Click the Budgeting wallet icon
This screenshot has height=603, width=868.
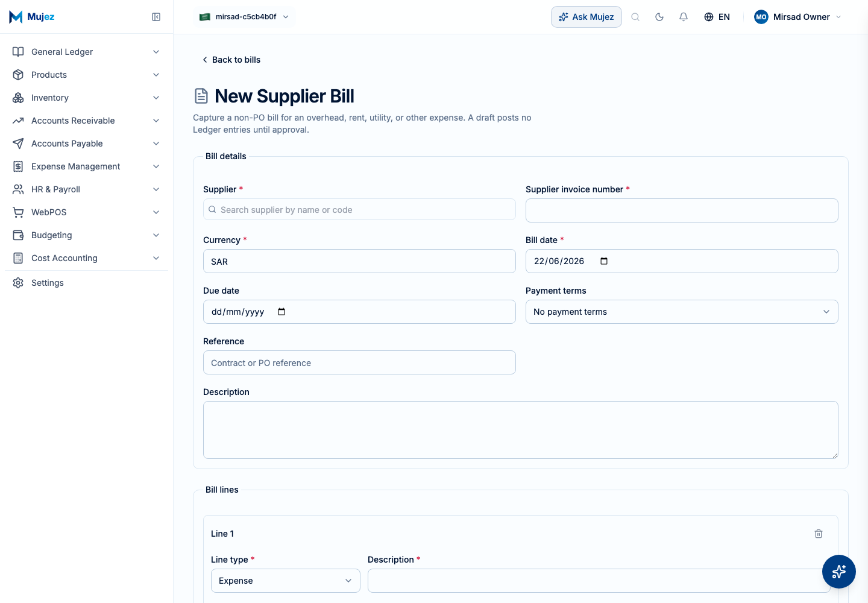18,235
